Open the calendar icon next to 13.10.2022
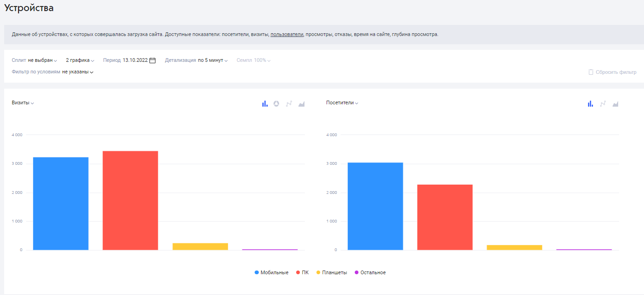644x295 pixels. tap(153, 60)
